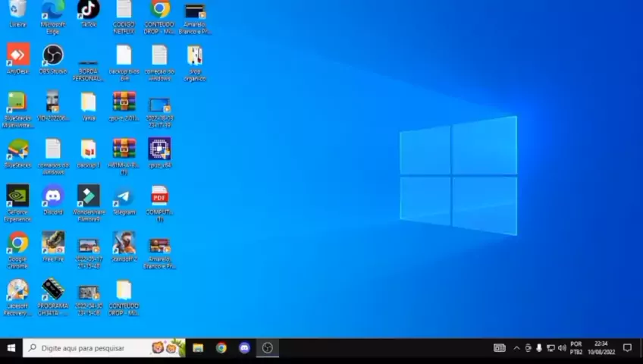Open the Vania folder
Image resolution: width=643 pixels, height=364 pixels.
tap(89, 105)
